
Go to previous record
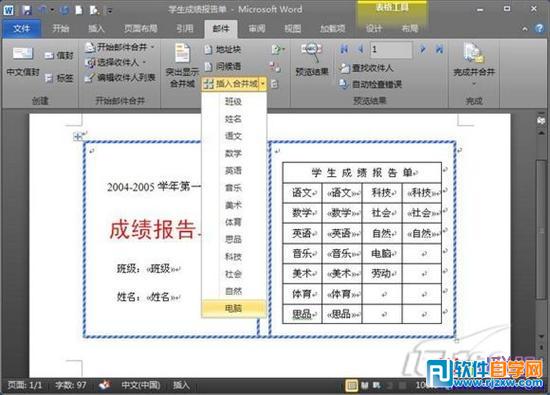tap(360, 49)
